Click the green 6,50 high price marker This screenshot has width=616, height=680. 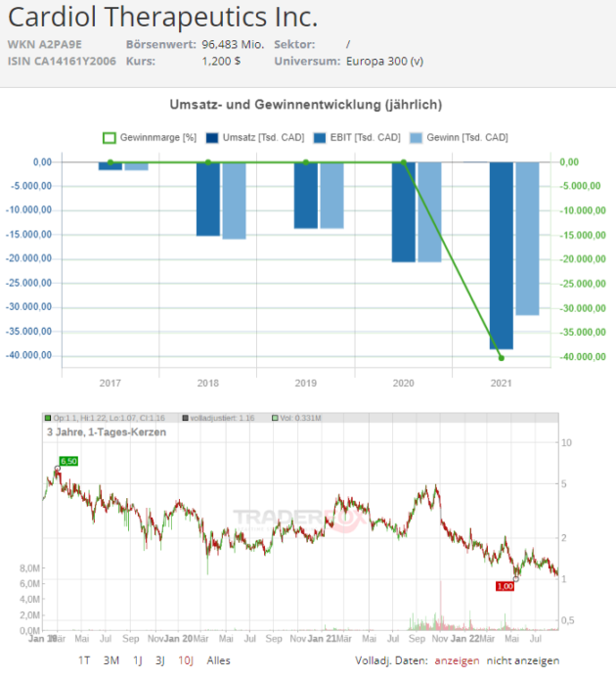(x=68, y=462)
